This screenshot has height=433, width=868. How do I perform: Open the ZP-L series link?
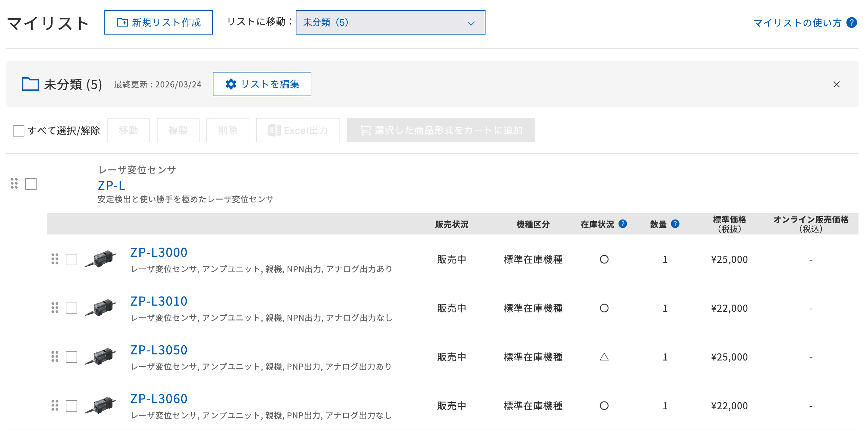[111, 185]
